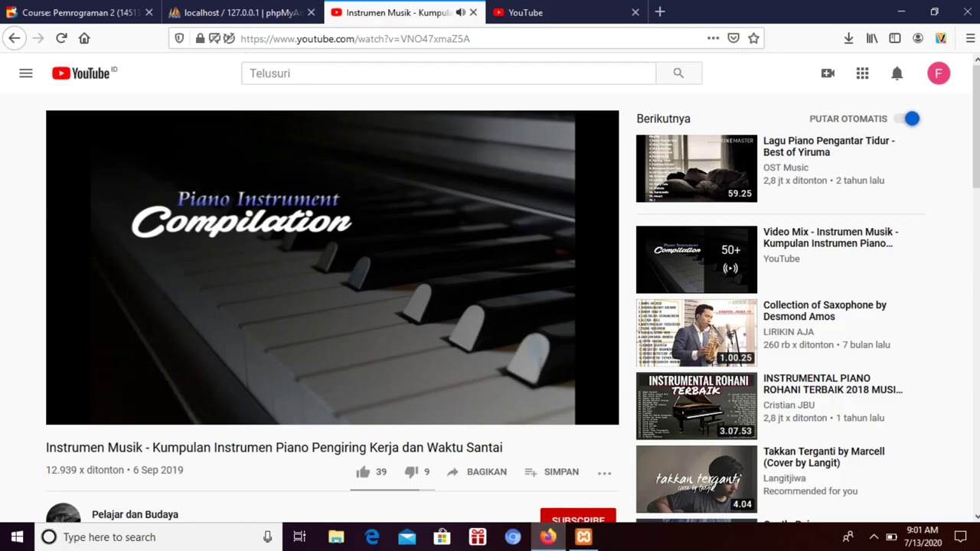The image size is (980, 551).
Task: Open notifications bell
Action: [x=897, y=73]
